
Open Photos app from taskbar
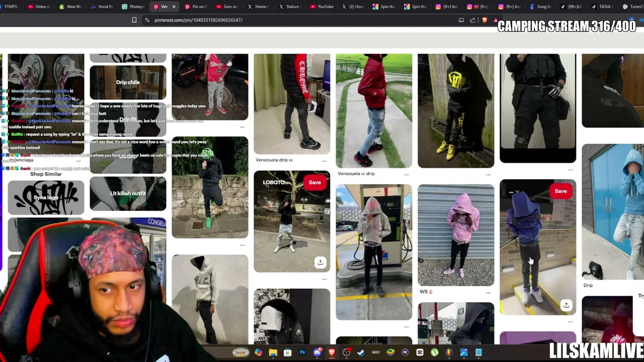click(x=464, y=352)
